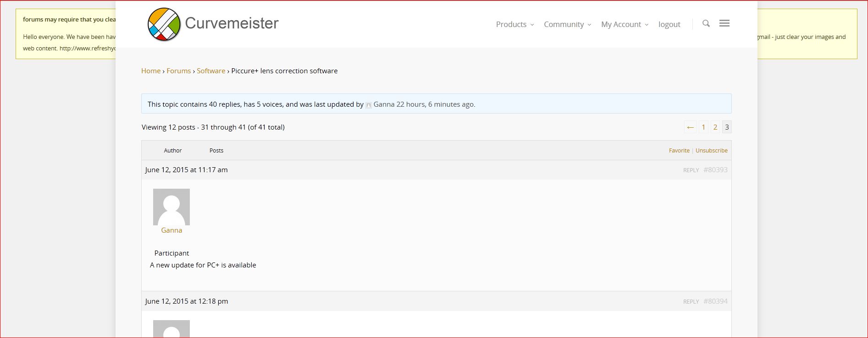Go to page 1 of topic
The width and height of the screenshot is (868, 338).
pos(703,127)
